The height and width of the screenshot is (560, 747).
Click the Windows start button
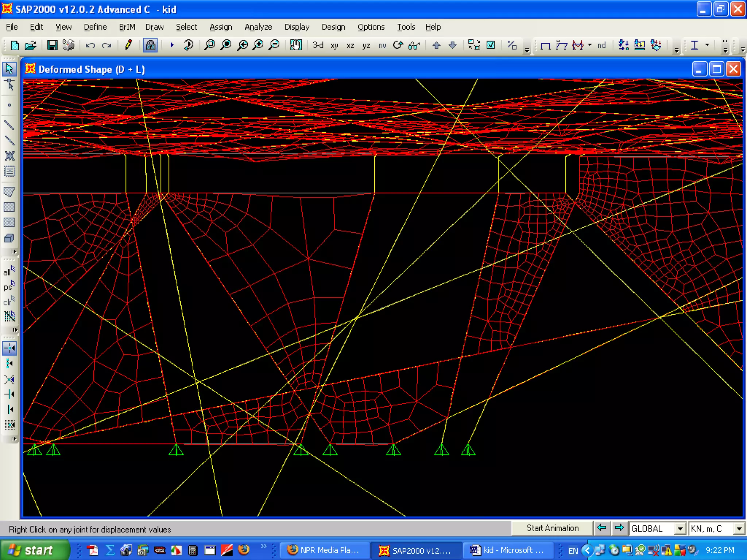(35, 550)
